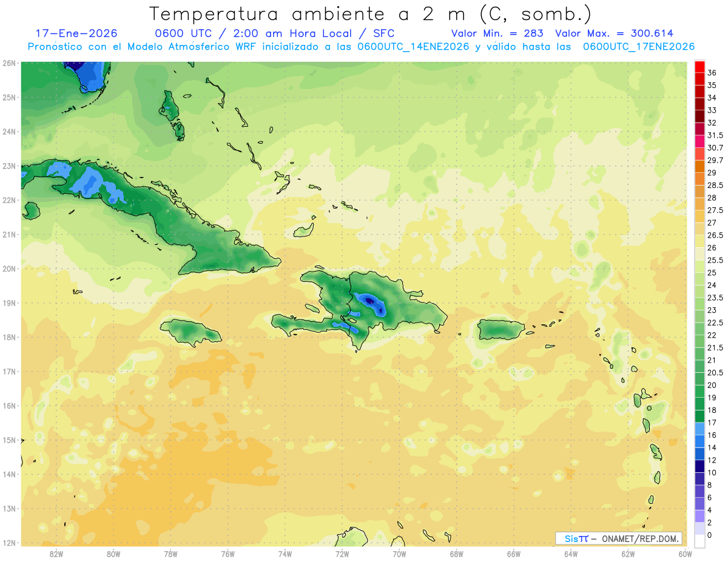728x562 pixels.
Task: Click legend value '23.5' on color scale
Action: 715,298
